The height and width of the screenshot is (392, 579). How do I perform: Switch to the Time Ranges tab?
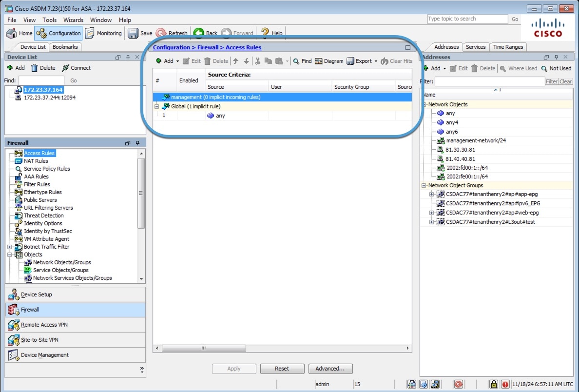[508, 47]
